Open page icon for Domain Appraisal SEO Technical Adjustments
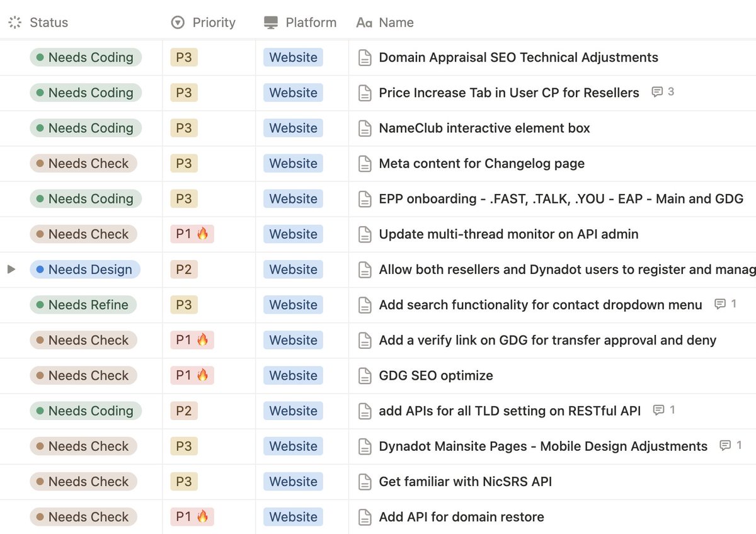This screenshot has height=534, width=756. point(365,58)
